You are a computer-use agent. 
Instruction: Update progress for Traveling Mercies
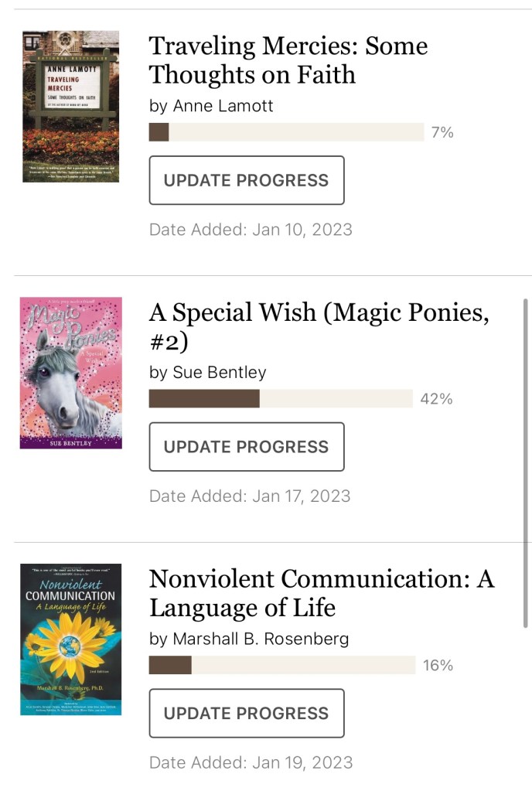tap(246, 180)
